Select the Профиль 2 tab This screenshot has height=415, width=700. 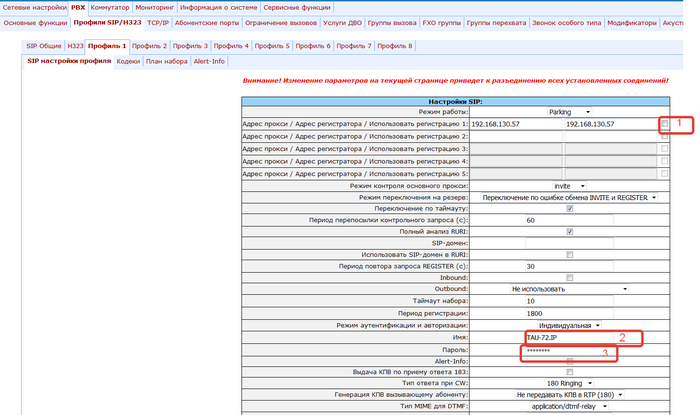150,46
